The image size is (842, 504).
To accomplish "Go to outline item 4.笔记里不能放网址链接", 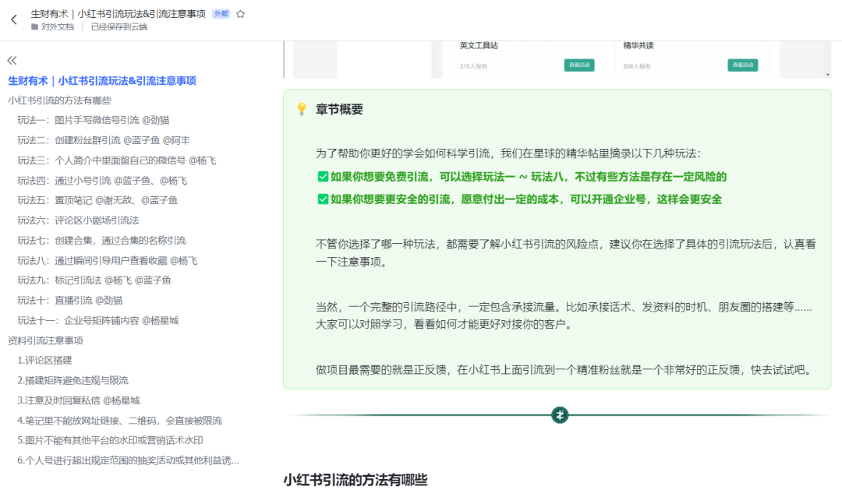I will 120,421.
